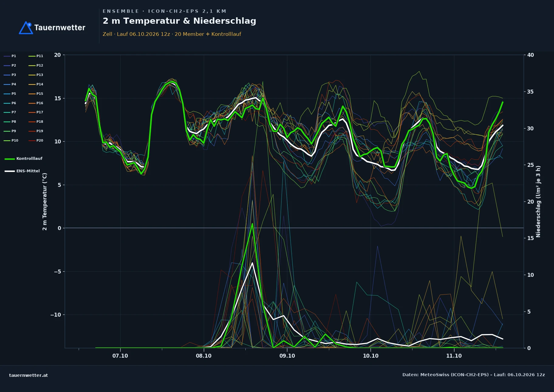Click the 08.10 date tick label
Viewport: 554px width, 392px height.
[x=204, y=356]
